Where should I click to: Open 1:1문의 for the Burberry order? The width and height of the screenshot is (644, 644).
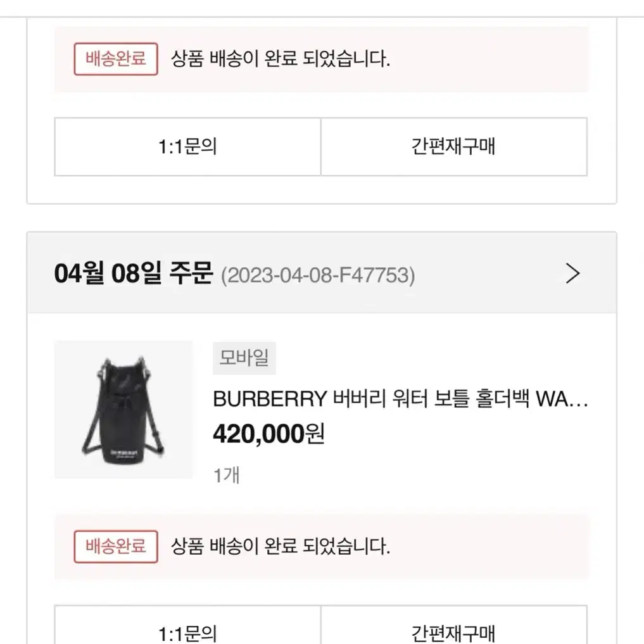(187, 625)
